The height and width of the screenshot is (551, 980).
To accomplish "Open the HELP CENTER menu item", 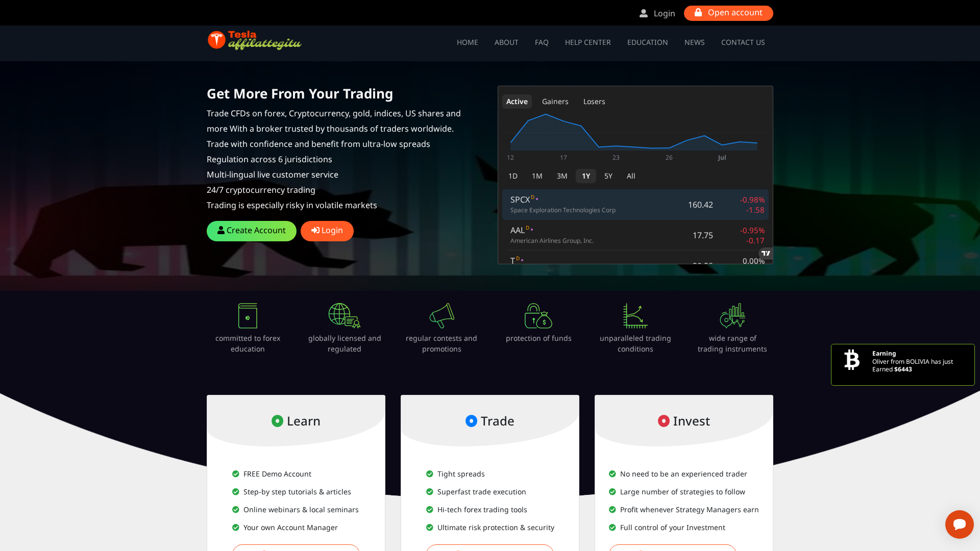I will point(588,42).
